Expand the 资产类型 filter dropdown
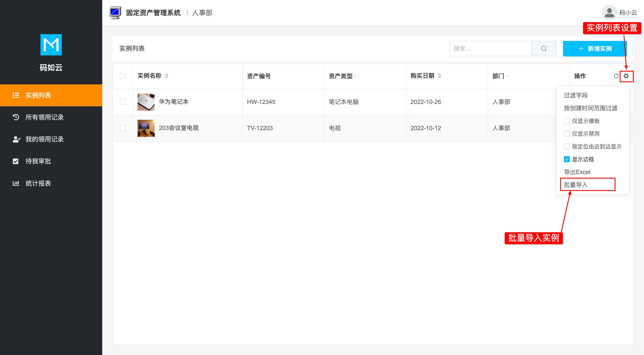 355,76
